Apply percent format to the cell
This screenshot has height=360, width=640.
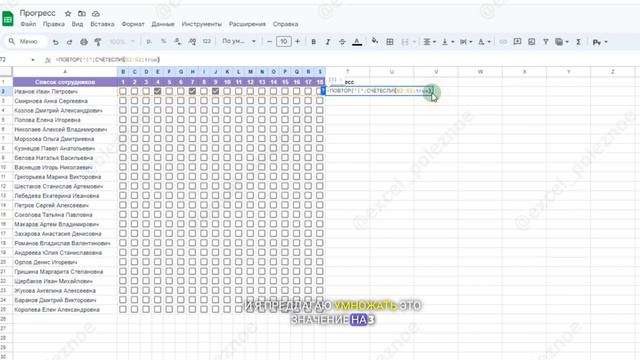point(163,42)
